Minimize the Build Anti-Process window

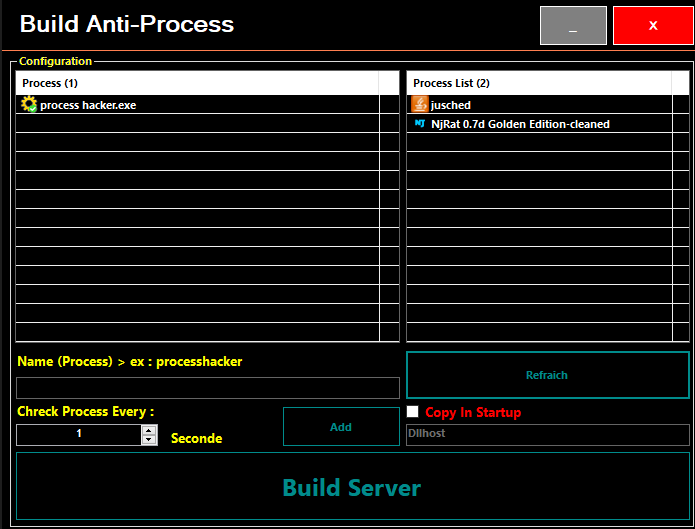573,25
